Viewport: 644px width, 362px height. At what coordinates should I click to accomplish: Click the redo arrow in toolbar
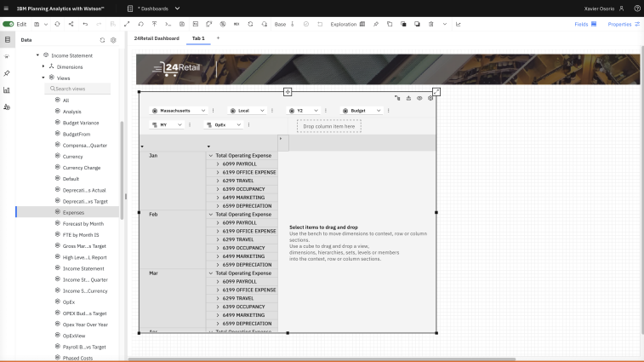[99, 24]
